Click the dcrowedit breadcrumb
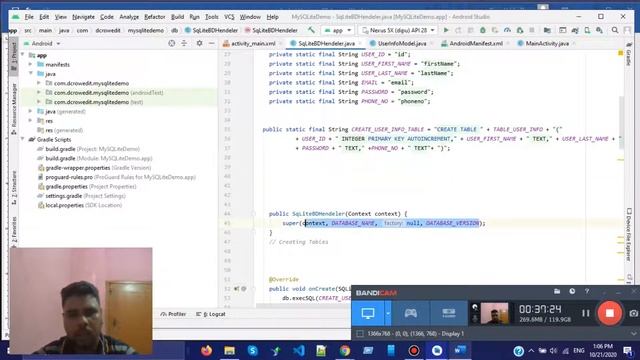 point(108,30)
